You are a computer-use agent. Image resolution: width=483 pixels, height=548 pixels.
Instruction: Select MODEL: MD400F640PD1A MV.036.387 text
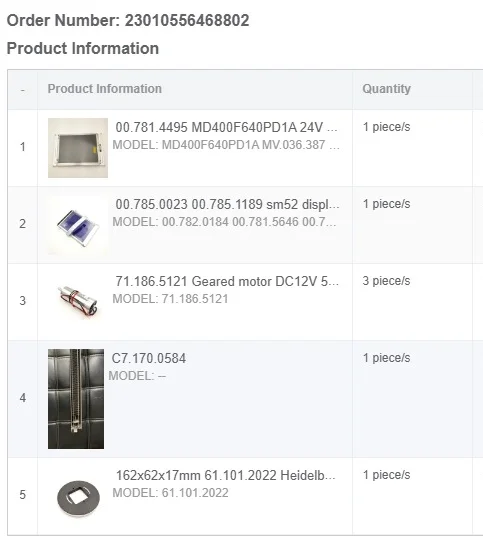click(226, 145)
